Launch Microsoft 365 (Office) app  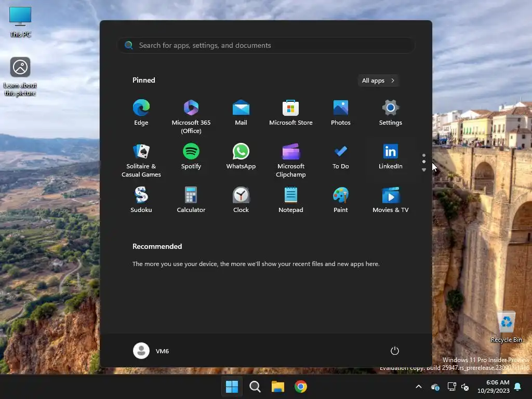point(191,117)
